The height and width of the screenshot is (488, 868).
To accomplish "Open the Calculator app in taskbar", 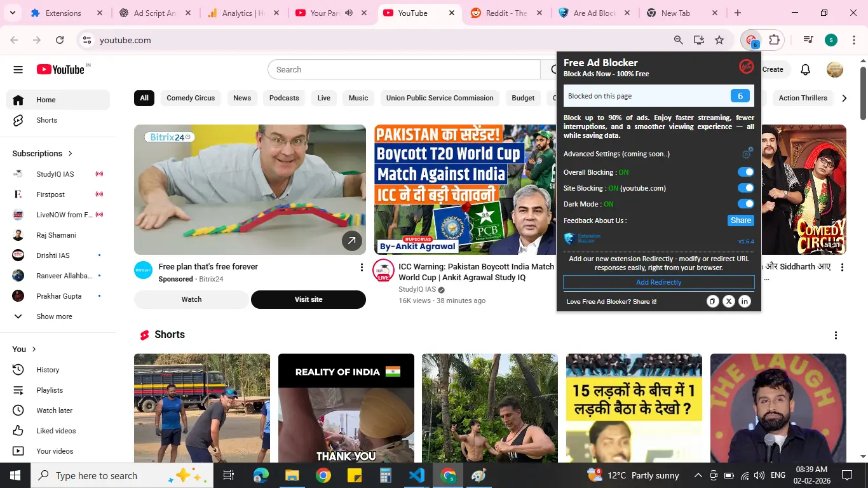I will coord(386,475).
